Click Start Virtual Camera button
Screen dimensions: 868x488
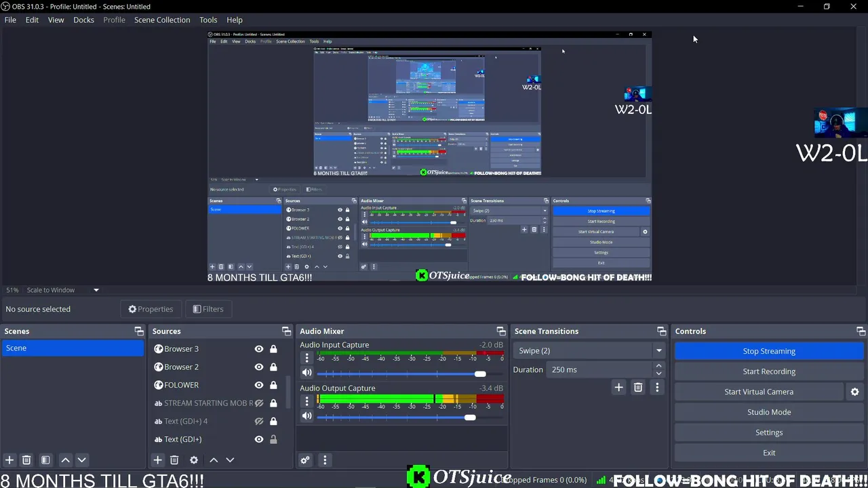(759, 392)
